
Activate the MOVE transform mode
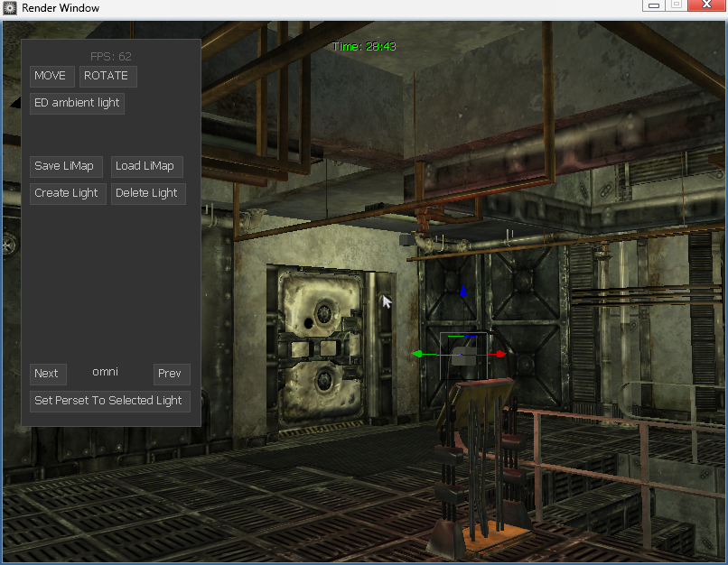coord(51,76)
